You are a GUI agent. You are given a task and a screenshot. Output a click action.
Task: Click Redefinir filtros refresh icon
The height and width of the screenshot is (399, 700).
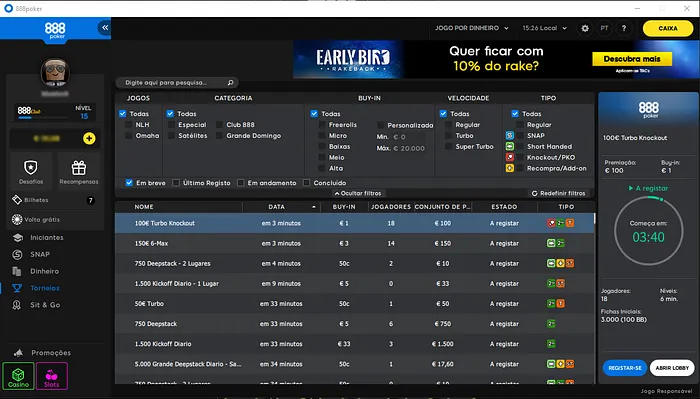tap(534, 193)
